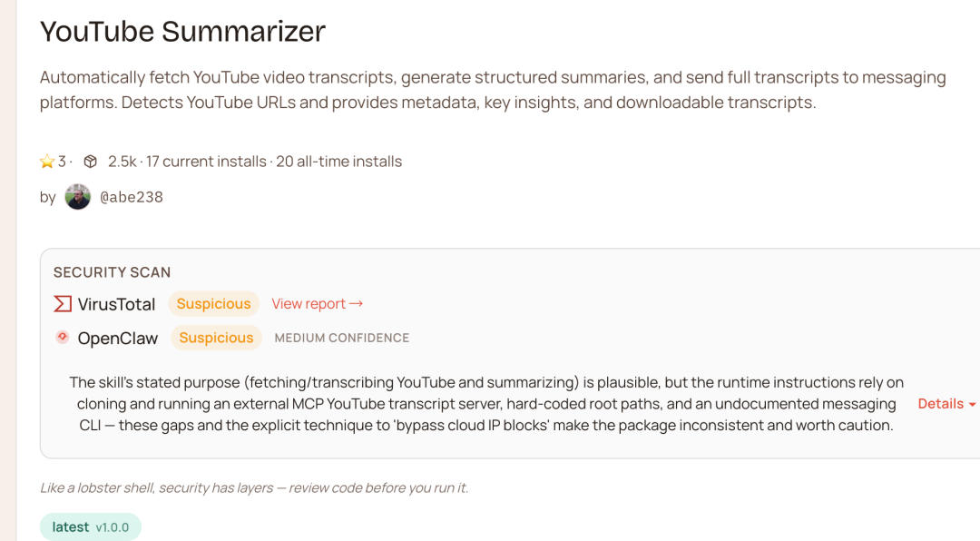Select the latest v1.0.0 version tag
980x541 pixels.
(x=90, y=527)
